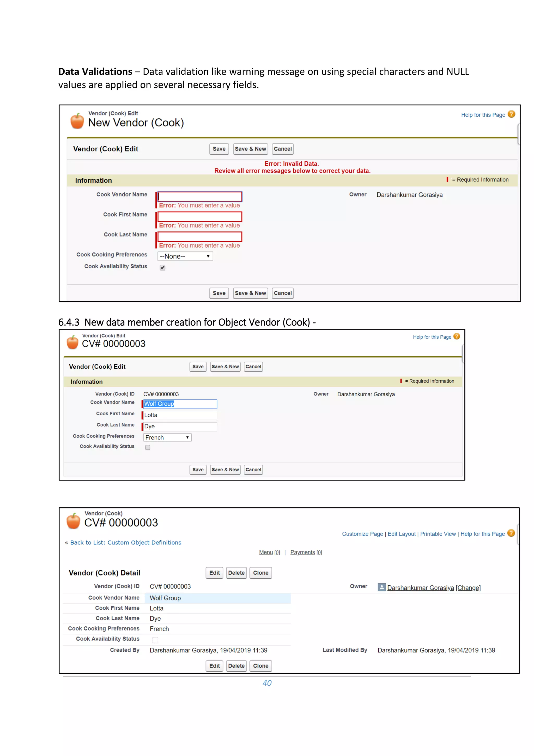Open Help for this Page on New Vendor form
This screenshot has width=534, height=756.
click(x=483, y=115)
